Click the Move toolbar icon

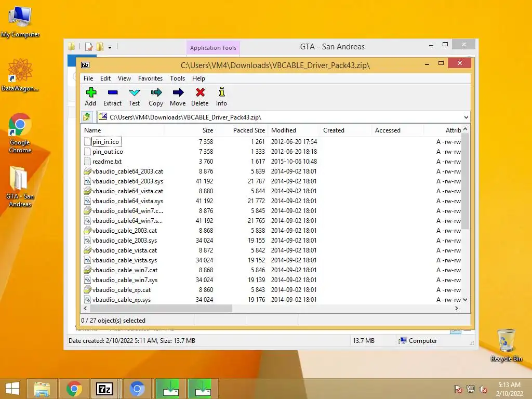[x=178, y=97]
